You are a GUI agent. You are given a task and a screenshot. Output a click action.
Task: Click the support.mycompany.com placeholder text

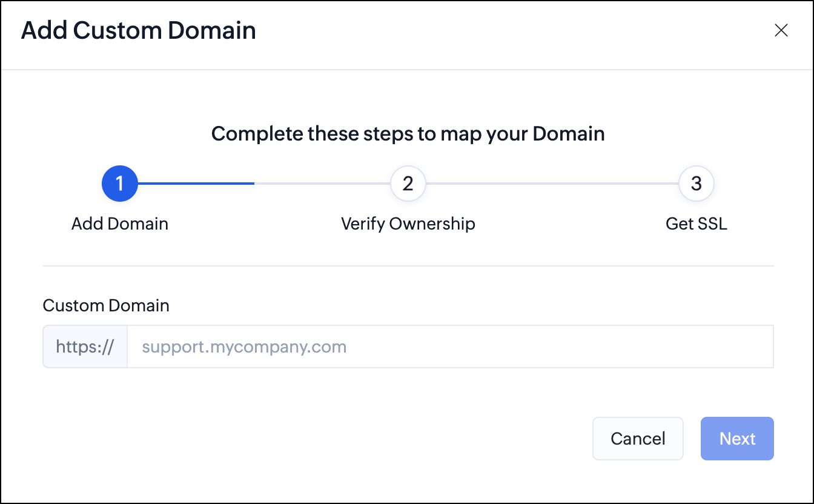(244, 347)
